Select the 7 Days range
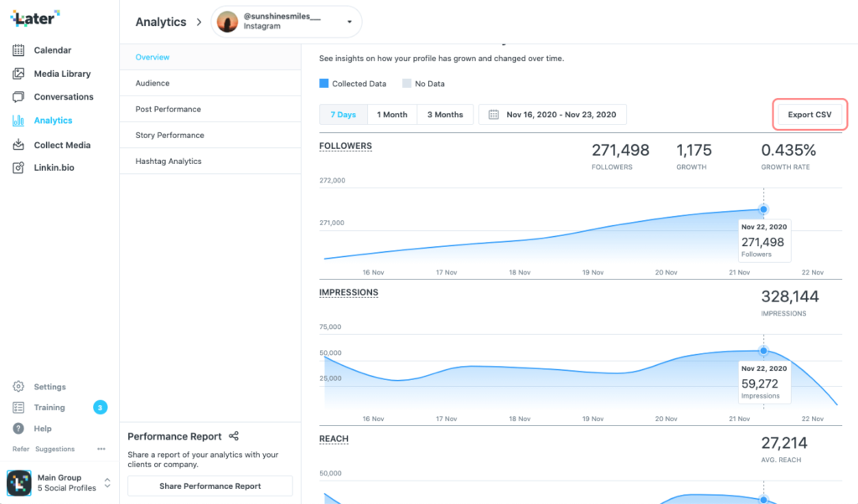 343,114
